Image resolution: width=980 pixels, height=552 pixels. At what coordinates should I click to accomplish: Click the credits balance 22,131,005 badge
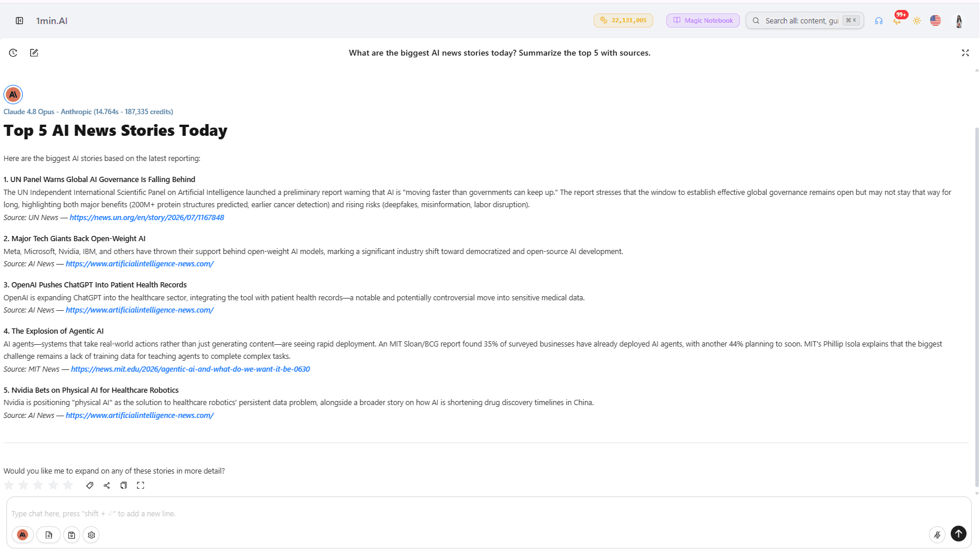[x=623, y=20]
